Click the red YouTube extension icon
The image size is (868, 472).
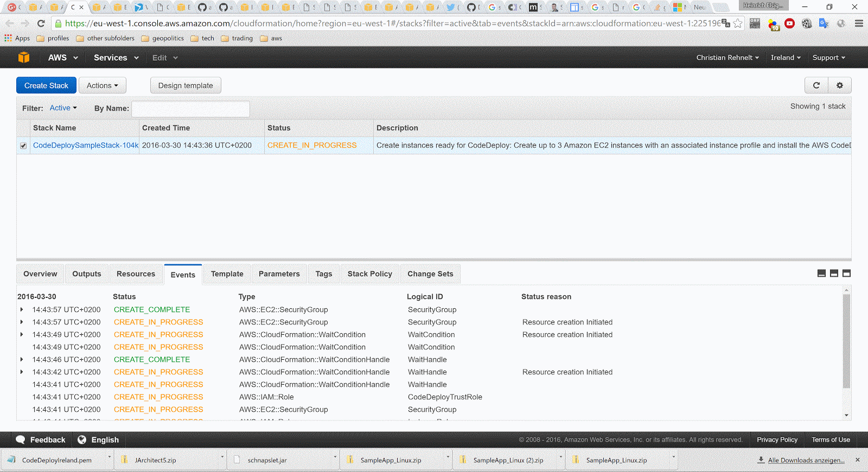[789, 23]
